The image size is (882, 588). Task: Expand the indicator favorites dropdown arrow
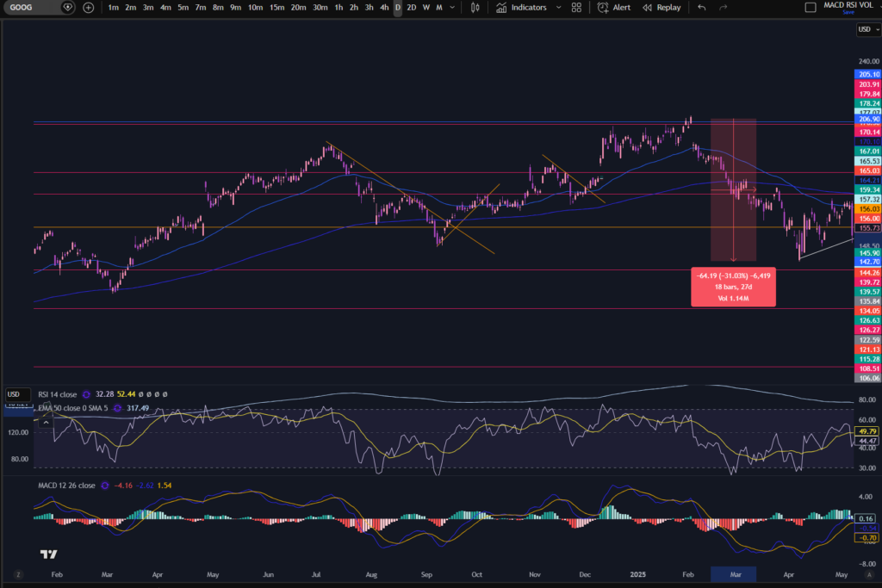point(558,7)
